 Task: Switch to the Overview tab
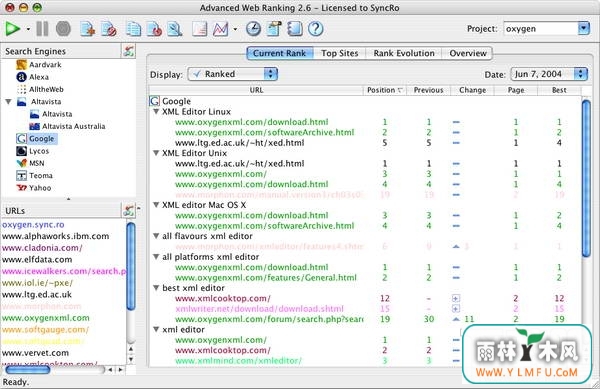tap(468, 53)
